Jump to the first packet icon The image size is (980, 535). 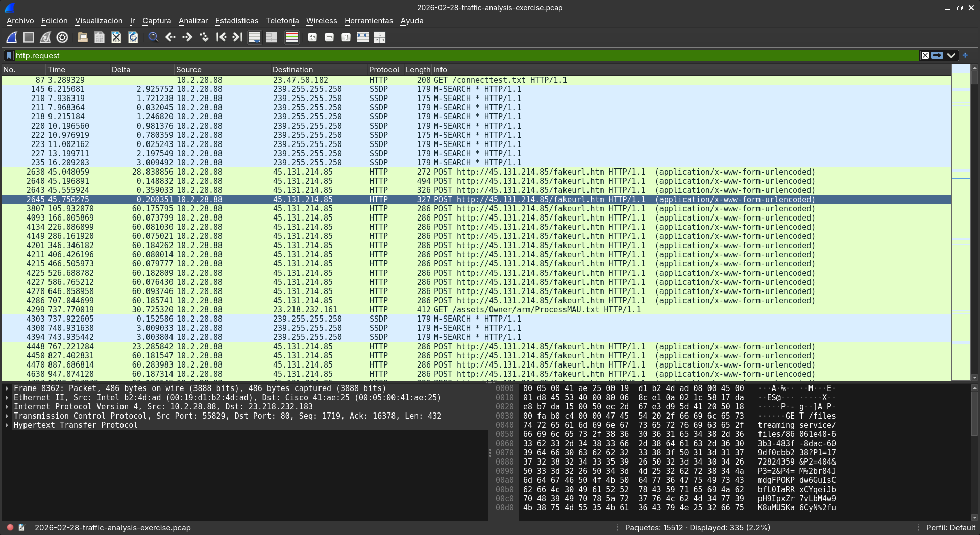pos(221,37)
